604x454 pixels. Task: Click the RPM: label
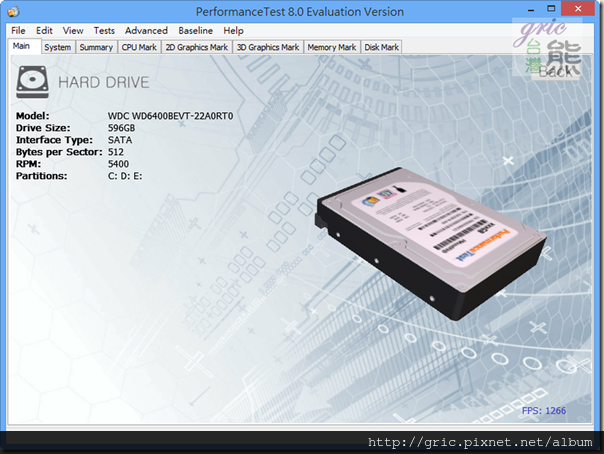click(29, 164)
